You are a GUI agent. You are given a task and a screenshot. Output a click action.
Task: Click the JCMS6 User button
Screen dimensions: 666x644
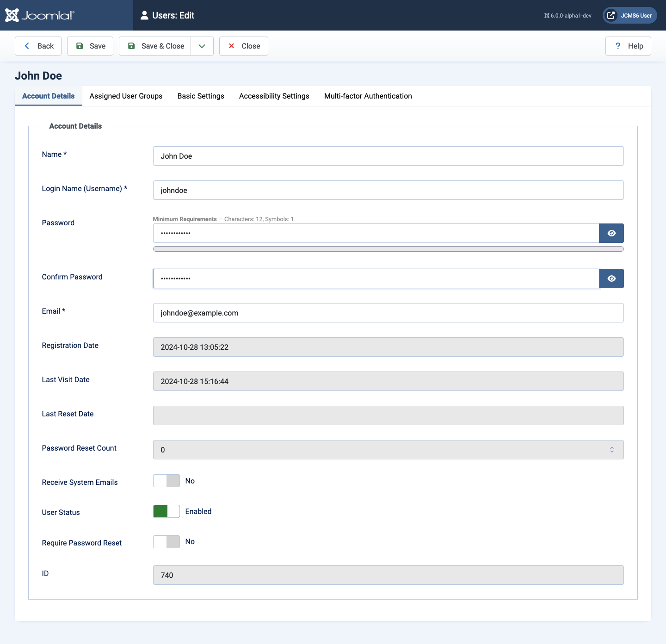coord(630,15)
